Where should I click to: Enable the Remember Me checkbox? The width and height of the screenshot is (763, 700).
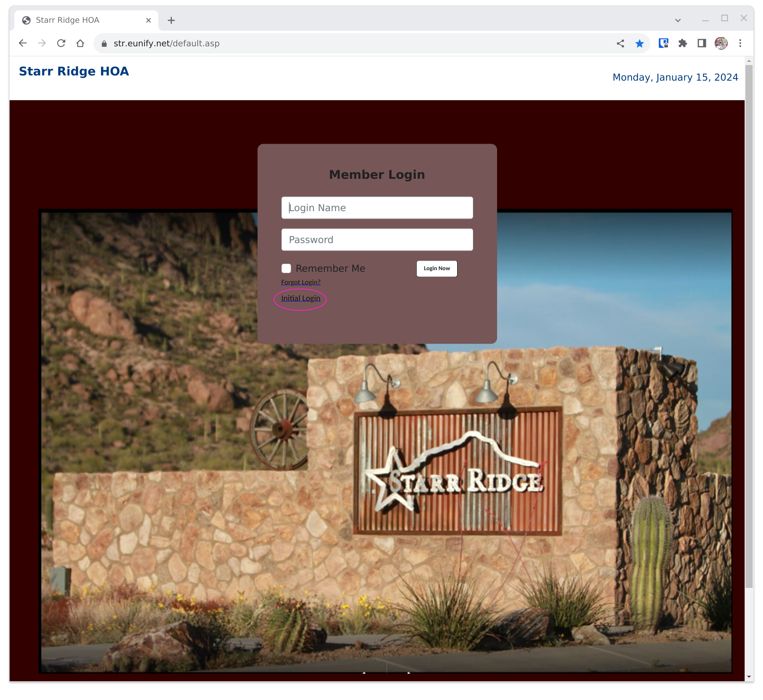[x=286, y=268]
